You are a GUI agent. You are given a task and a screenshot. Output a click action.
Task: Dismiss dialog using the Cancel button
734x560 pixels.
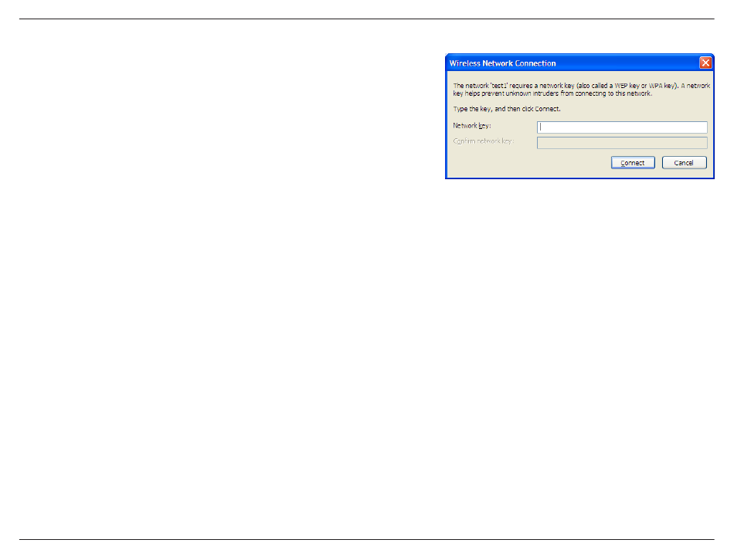tap(684, 162)
